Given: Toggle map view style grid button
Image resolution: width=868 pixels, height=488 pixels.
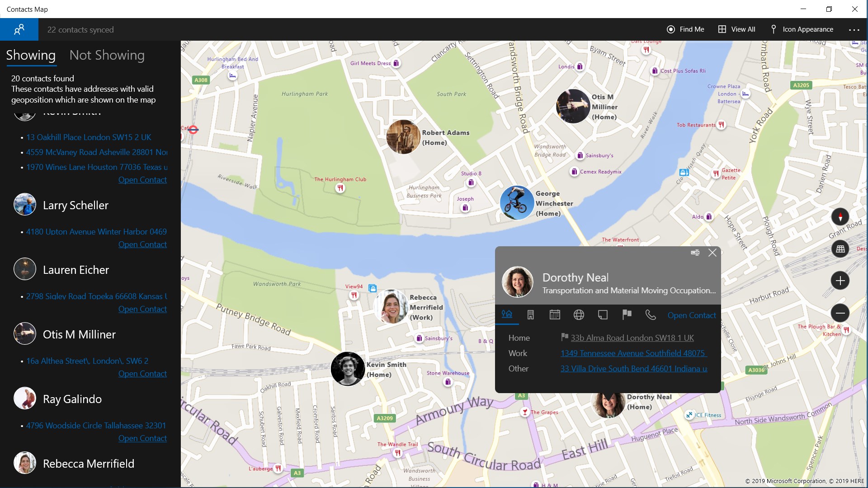Looking at the screenshot, I should (840, 249).
